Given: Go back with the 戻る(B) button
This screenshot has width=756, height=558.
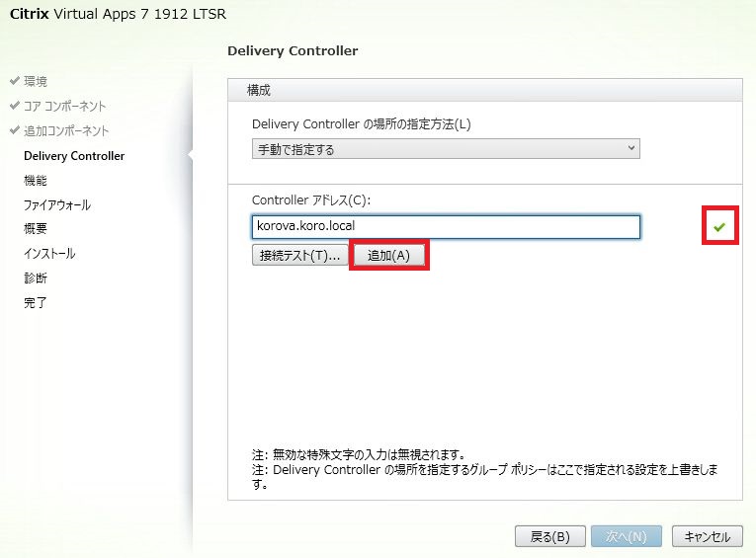Looking at the screenshot, I should pyautogui.click(x=543, y=536).
